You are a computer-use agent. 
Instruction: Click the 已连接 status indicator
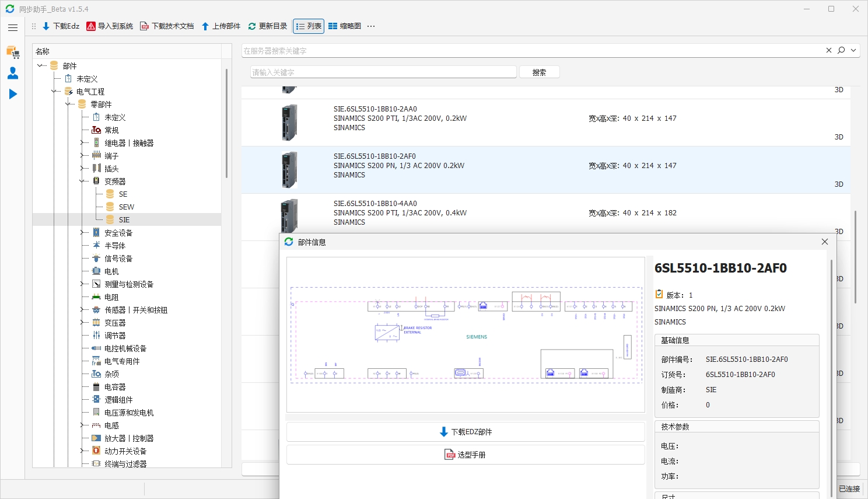coord(849,488)
